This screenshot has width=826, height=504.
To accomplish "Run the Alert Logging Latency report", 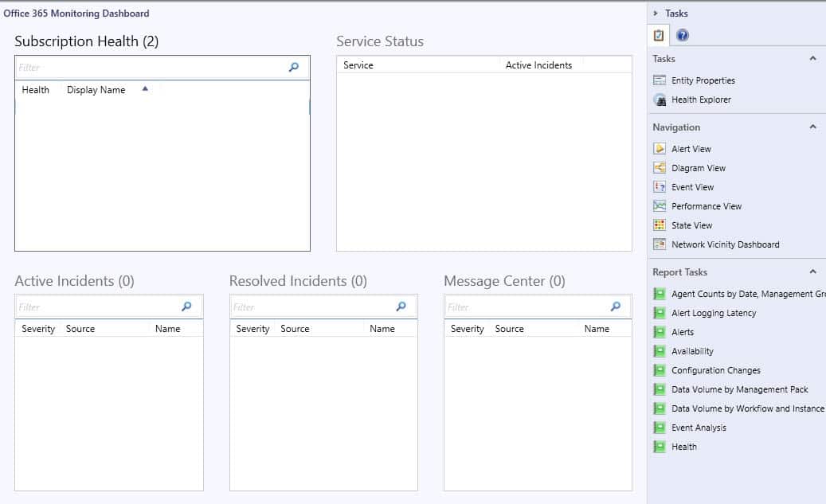I will click(714, 313).
